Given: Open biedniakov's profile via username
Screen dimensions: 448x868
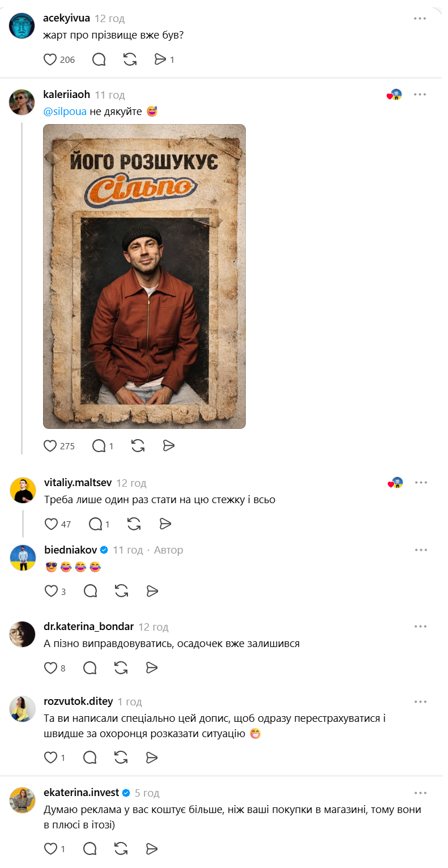Looking at the screenshot, I should click(70, 550).
